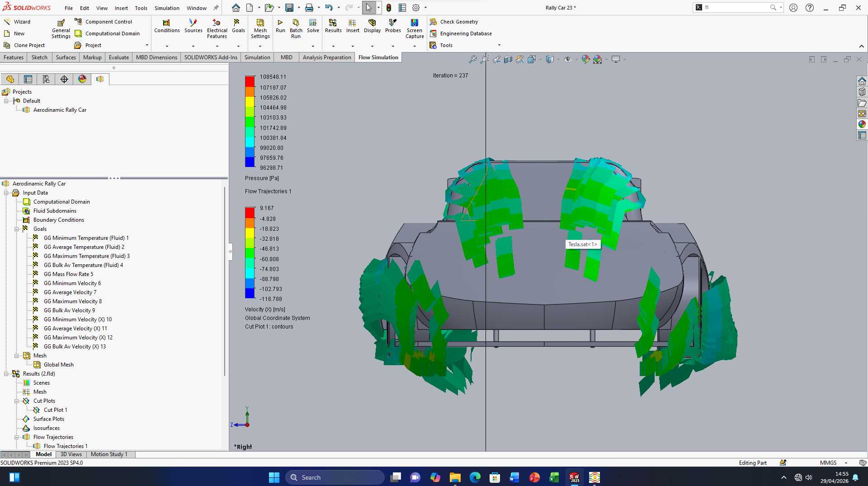868x486 pixels.
Task: Collapse the Goals tree node
Action: pos(17,229)
